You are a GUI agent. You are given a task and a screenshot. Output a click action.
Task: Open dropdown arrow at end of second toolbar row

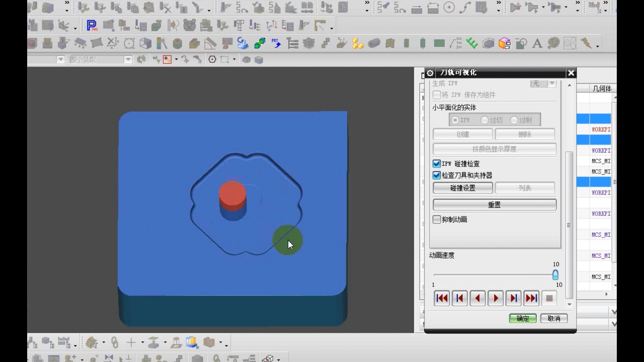coord(331,28)
